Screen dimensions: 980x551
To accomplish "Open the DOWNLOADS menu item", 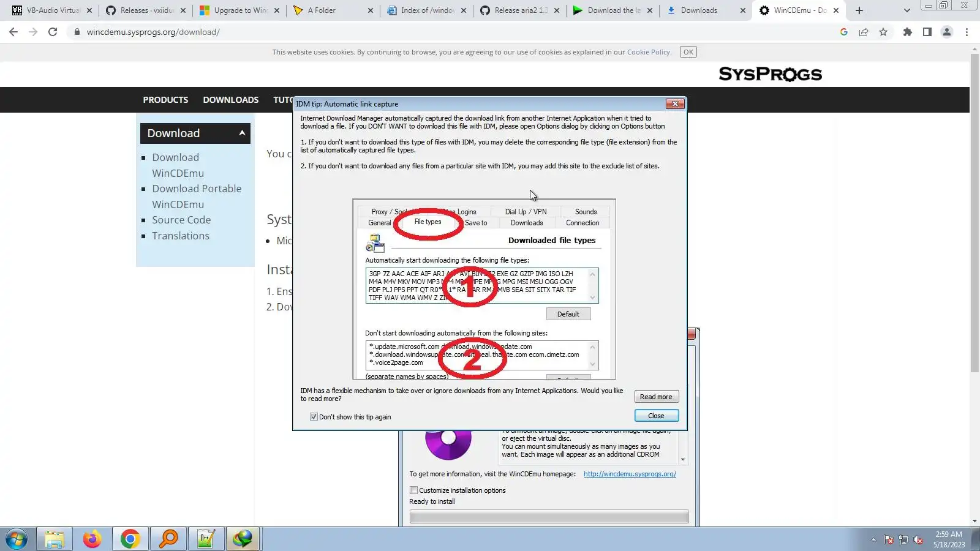I will [x=231, y=100].
